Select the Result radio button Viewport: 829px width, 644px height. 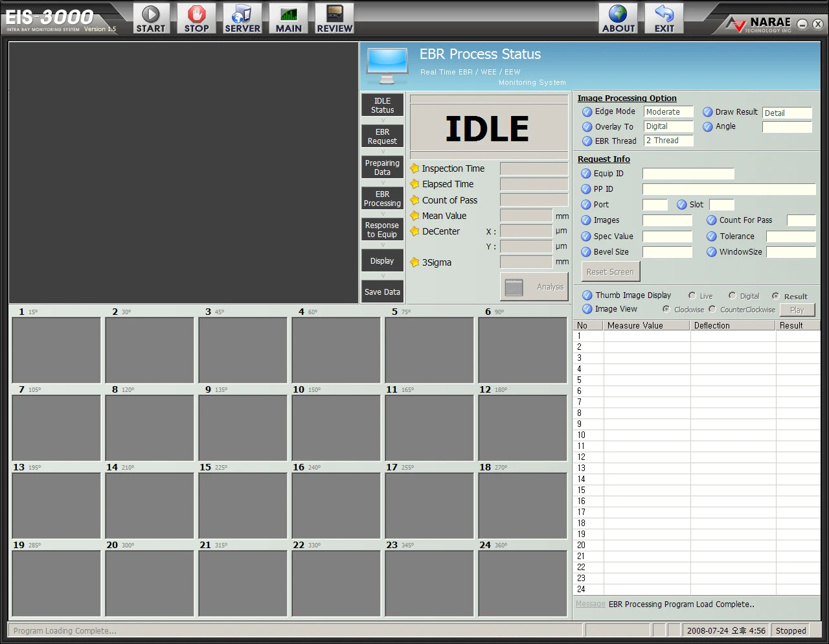coord(776,296)
